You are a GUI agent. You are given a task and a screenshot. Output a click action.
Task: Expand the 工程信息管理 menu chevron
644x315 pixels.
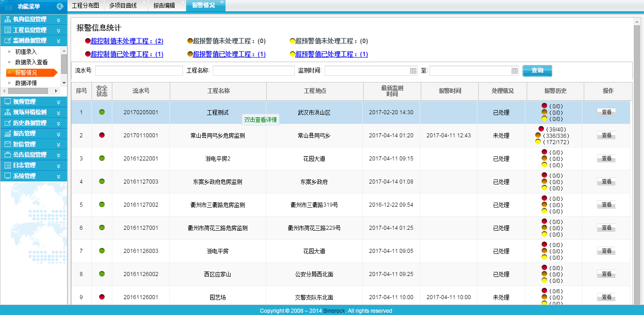pyautogui.click(x=58, y=30)
